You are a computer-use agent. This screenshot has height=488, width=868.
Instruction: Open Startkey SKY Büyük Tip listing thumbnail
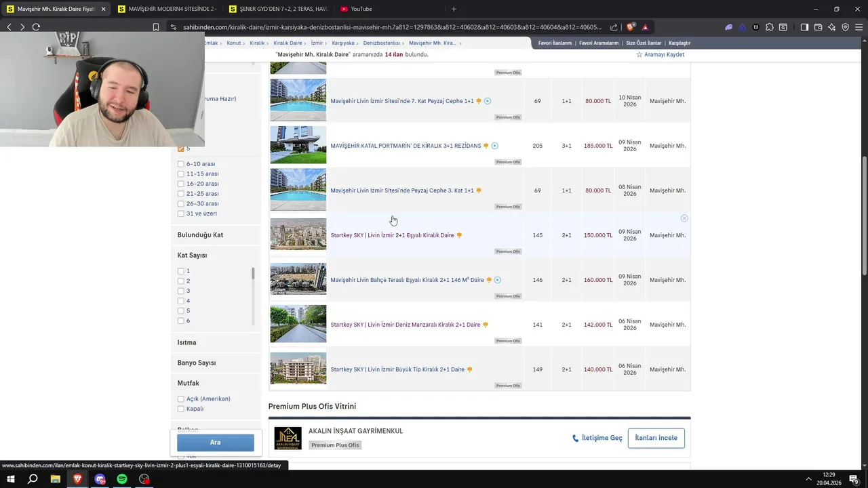pyautogui.click(x=298, y=369)
